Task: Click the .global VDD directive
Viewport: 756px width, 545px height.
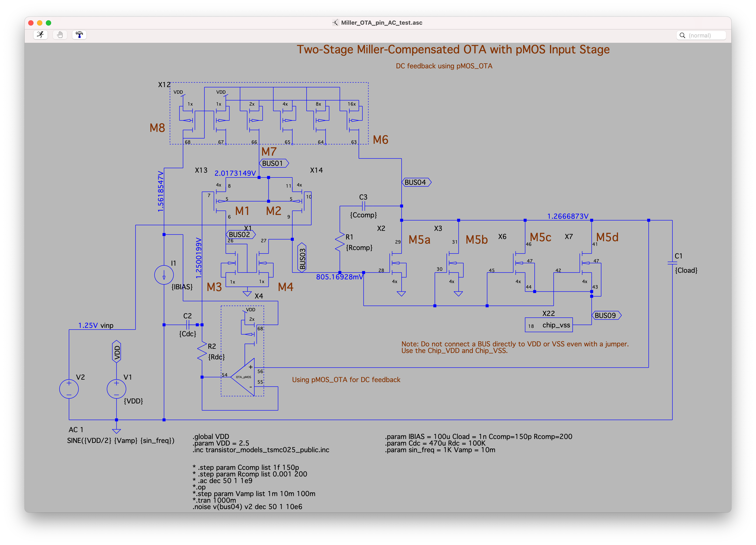Action: [211, 437]
